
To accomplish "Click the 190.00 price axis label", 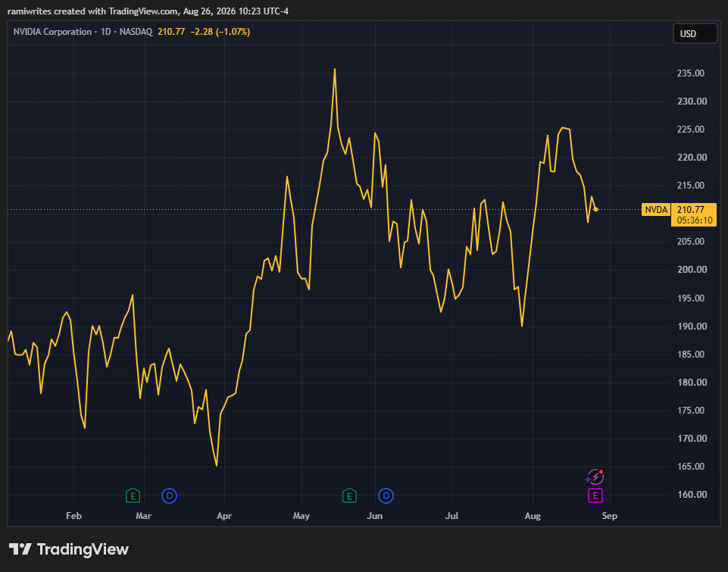I will (692, 327).
